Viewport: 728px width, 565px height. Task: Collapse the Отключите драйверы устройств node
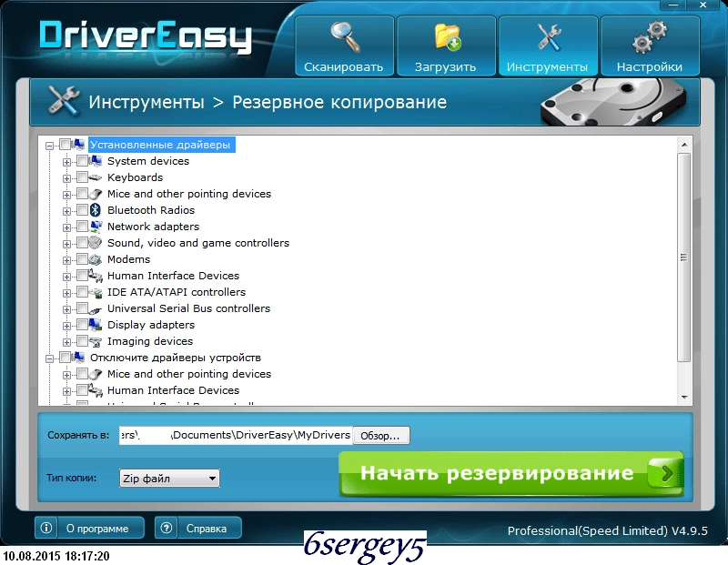point(50,358)
